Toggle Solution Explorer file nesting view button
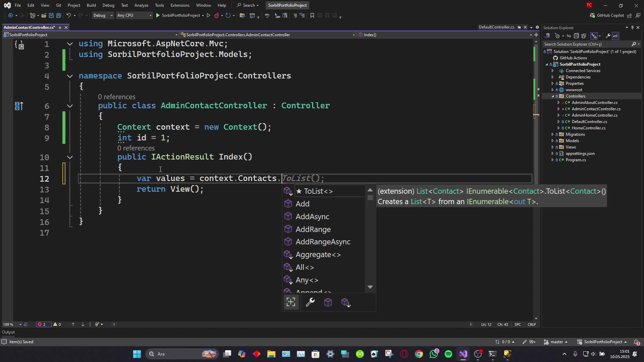 click(x=594, y=36)
